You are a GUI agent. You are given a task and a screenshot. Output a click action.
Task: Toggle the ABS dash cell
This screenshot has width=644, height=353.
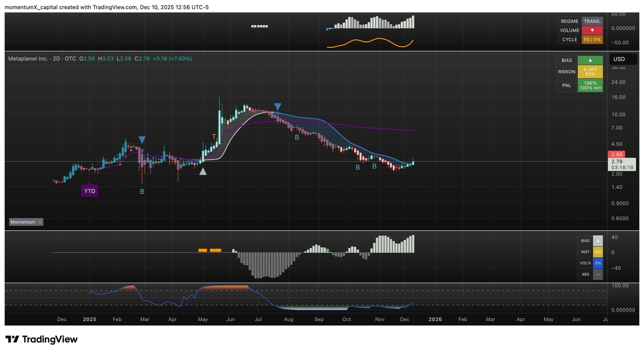598,275
